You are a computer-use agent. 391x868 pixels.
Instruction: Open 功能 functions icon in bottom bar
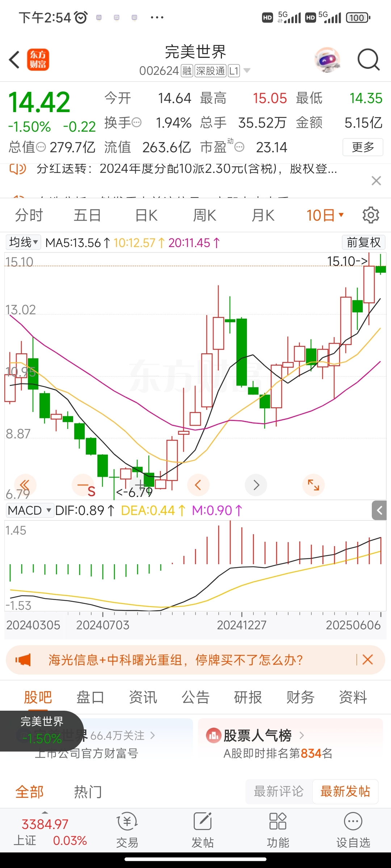tap(278, 830)
